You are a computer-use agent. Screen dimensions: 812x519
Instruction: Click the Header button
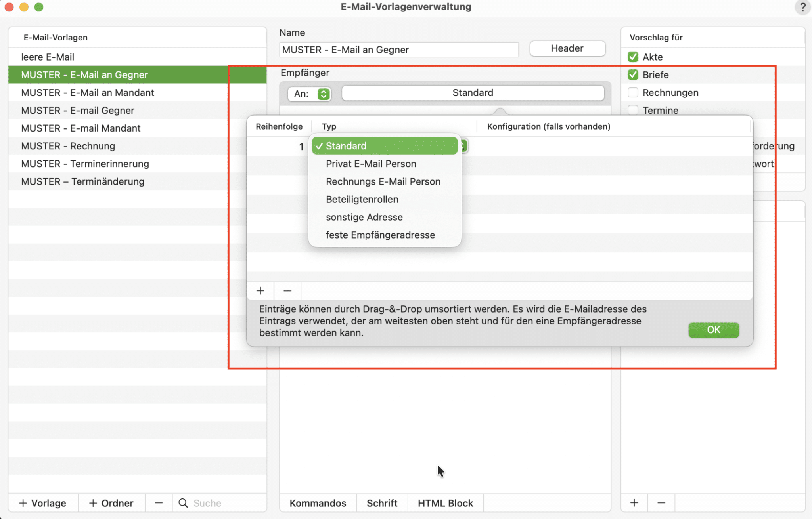[567, 48]
